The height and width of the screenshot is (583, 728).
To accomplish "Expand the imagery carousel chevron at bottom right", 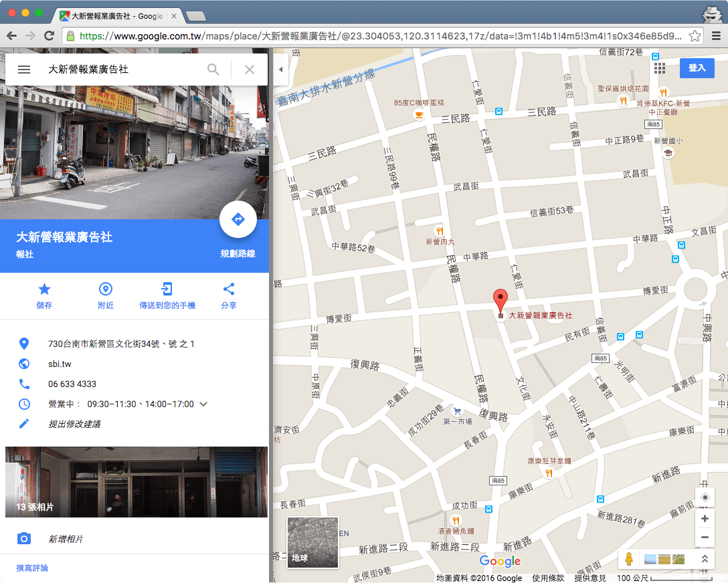I will tap(705, 559).
